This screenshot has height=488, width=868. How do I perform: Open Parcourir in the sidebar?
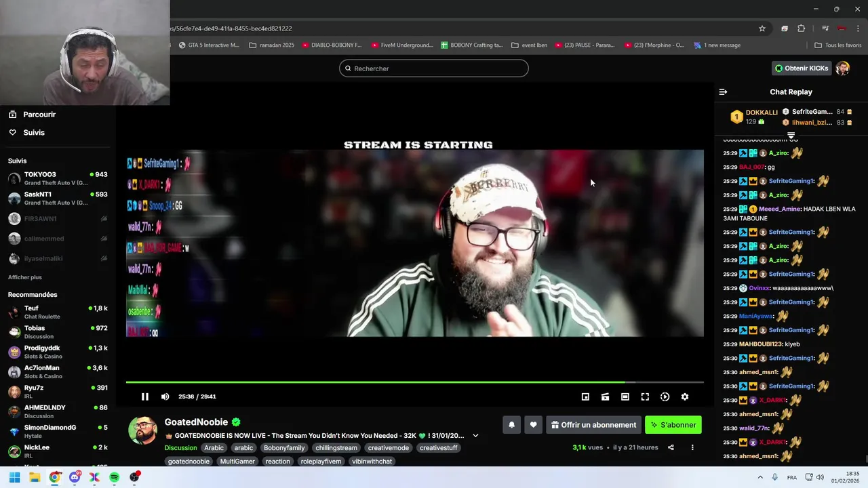tap(39, 115)
